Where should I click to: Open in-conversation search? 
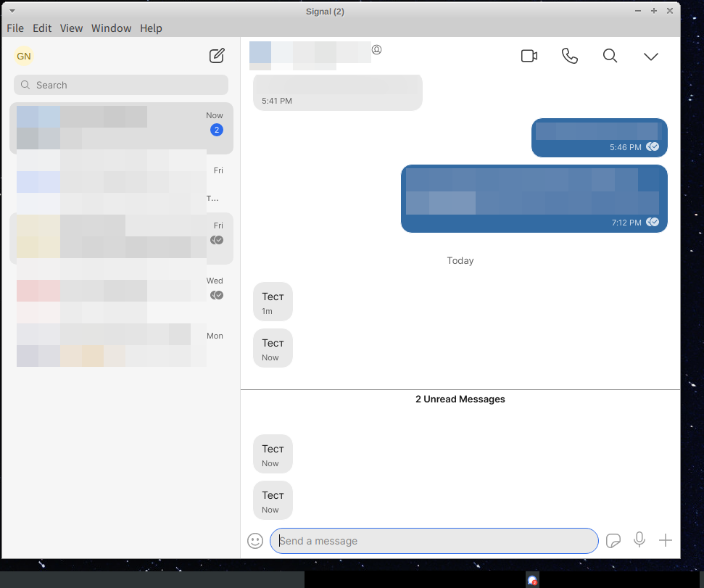610,55
